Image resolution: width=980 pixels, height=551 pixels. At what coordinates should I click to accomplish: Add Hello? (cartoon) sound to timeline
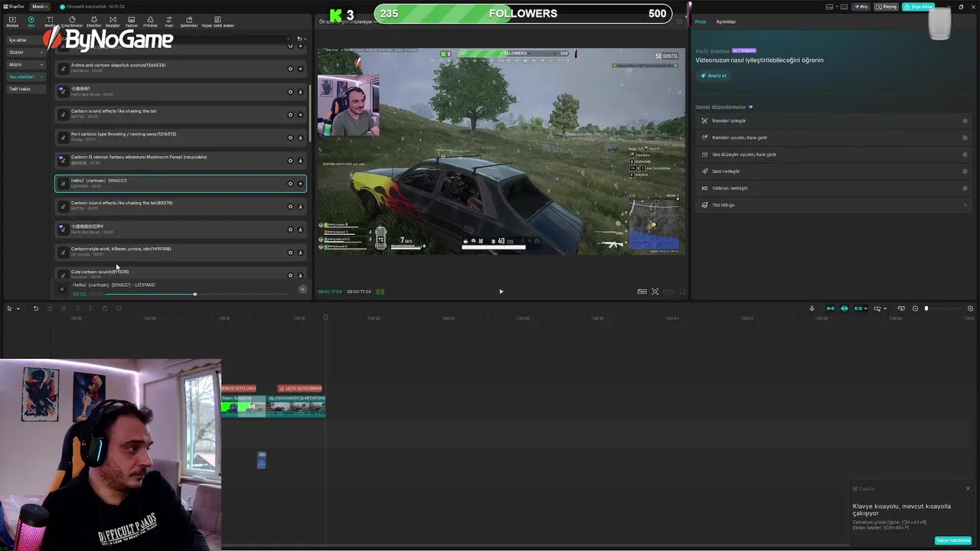(300, 184)
